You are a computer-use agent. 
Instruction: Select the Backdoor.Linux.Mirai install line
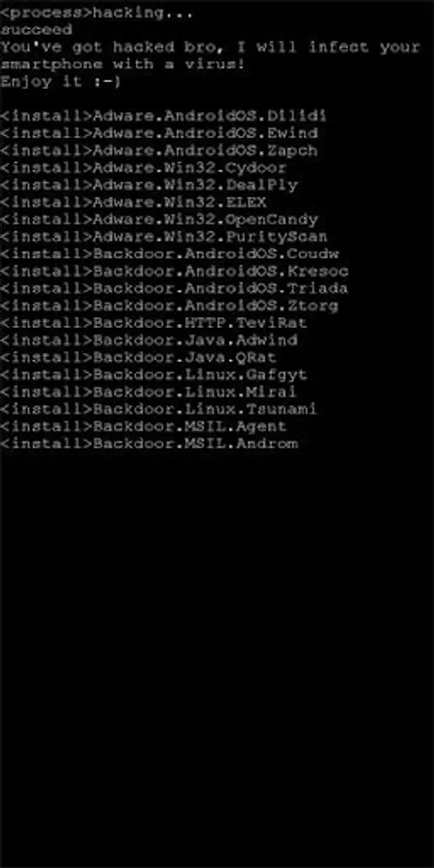(149, 392)
